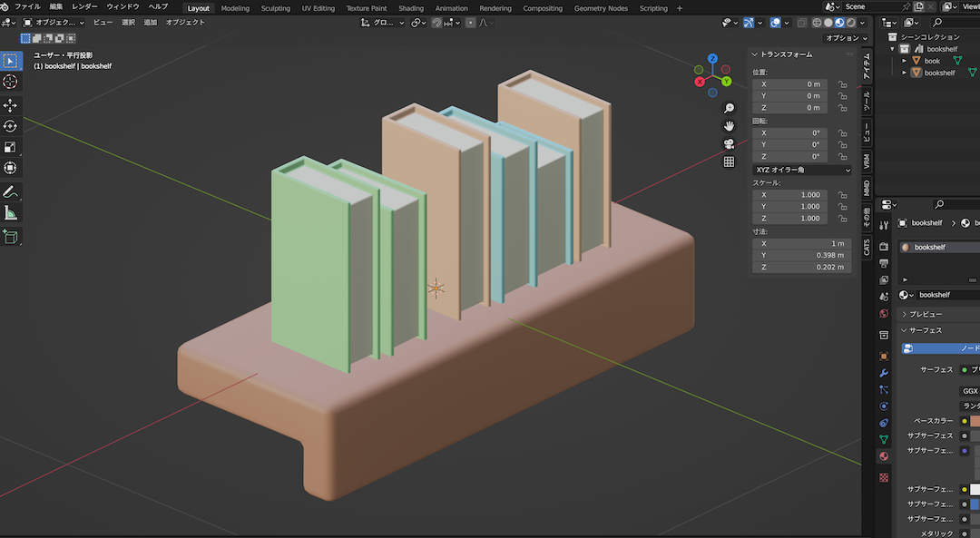Toggle lock on scale Z

pos(842,219)
